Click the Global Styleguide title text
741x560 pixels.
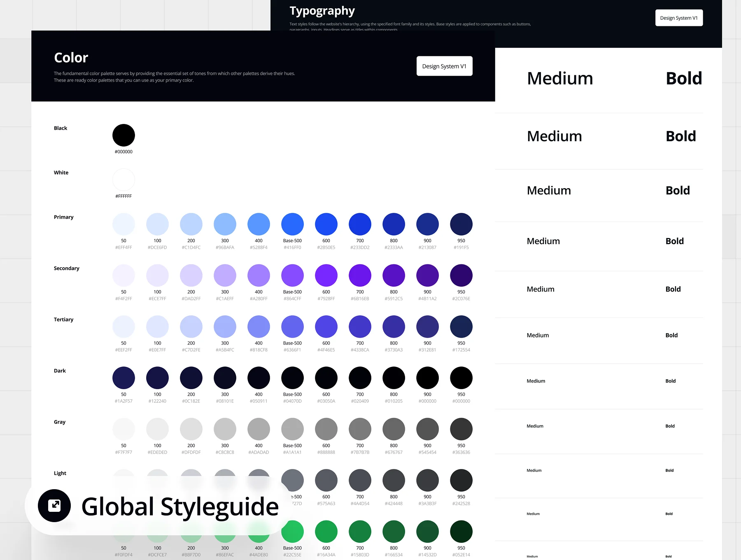point(180,506)
